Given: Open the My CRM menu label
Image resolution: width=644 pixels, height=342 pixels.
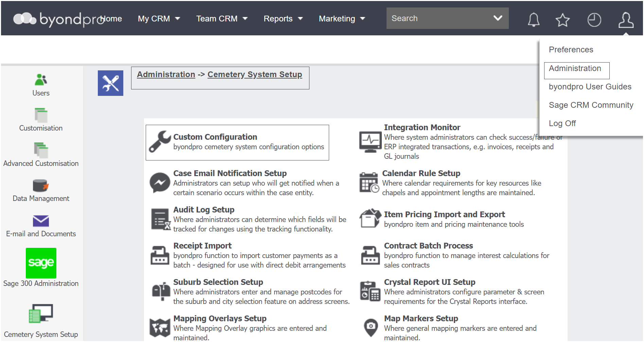Looking at the screenshot, I should point(154,19).
